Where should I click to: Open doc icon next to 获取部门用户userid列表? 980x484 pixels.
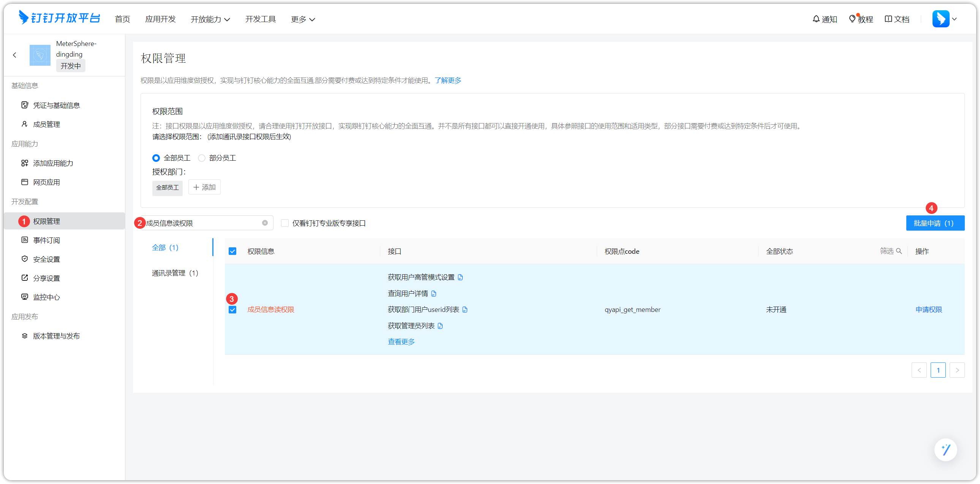(x=465, y=310)
